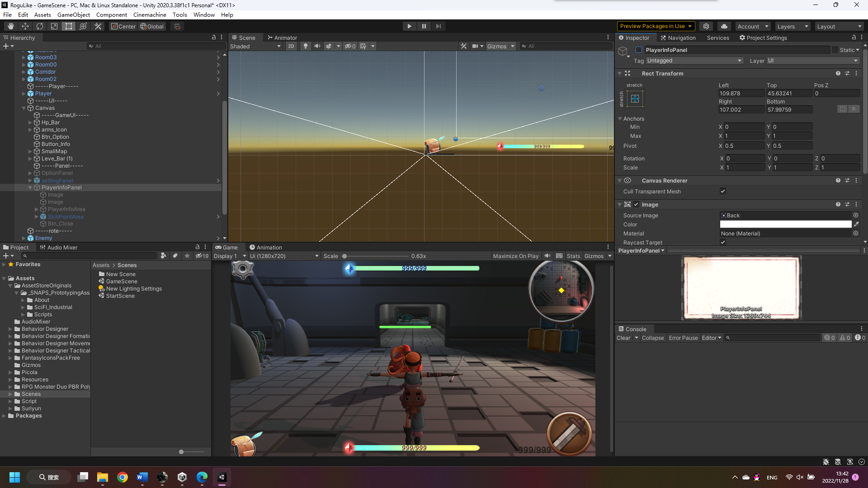This screenshot has width=868, height=488.
Task: Toggle scene lighting lightbulb icon
Action: coord(306,46)
